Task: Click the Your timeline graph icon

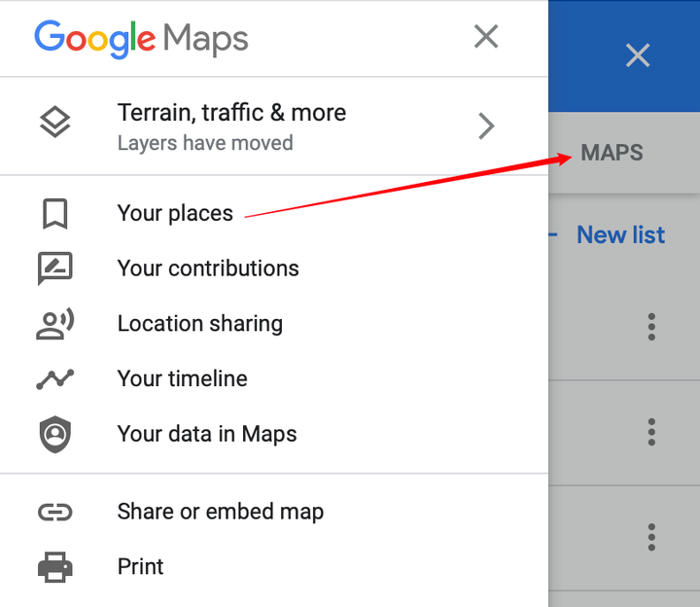Action: point(54,378)
